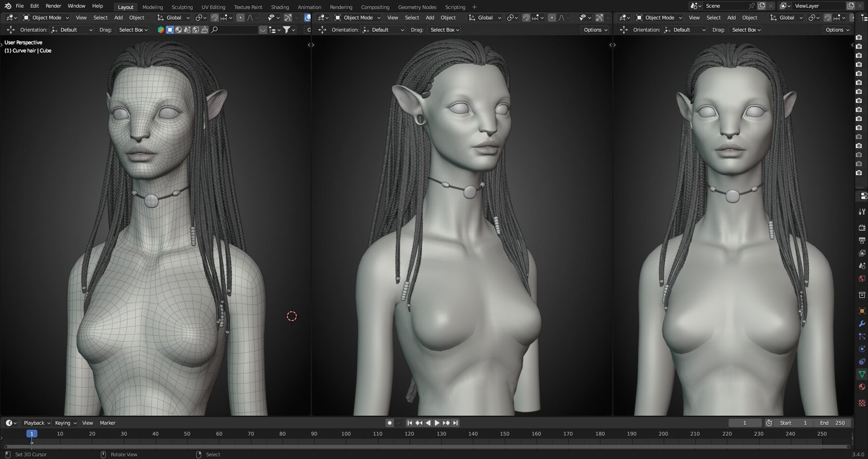The width and height of the screenshot is (868, 459).
Task: Toggle auto keying record button
Action: click(x=389, y=423)
